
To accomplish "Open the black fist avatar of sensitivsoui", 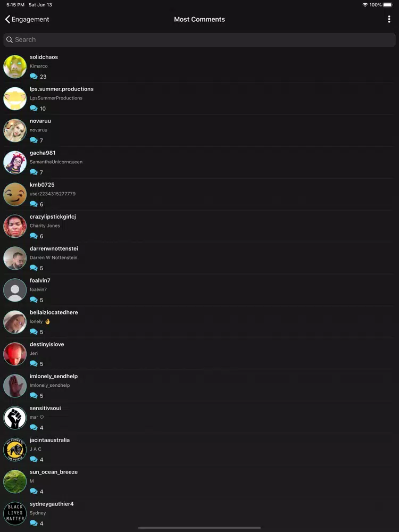I will point(15,418).
